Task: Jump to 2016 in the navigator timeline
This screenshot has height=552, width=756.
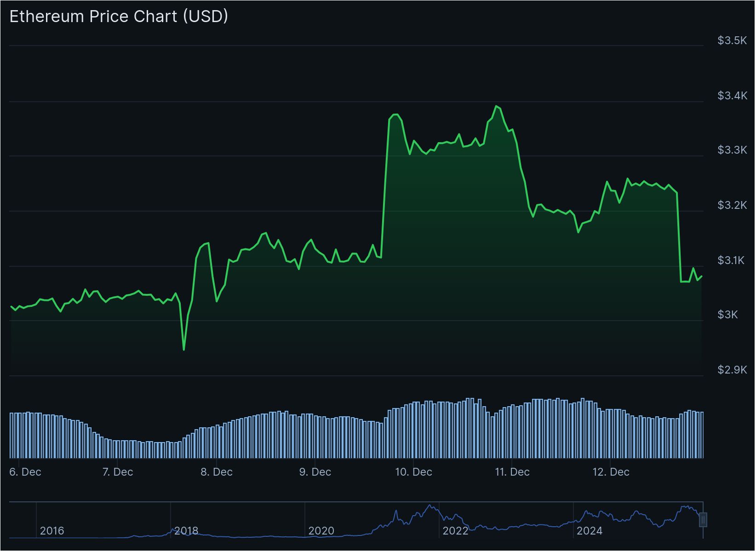Action: (x=52, y=531)
